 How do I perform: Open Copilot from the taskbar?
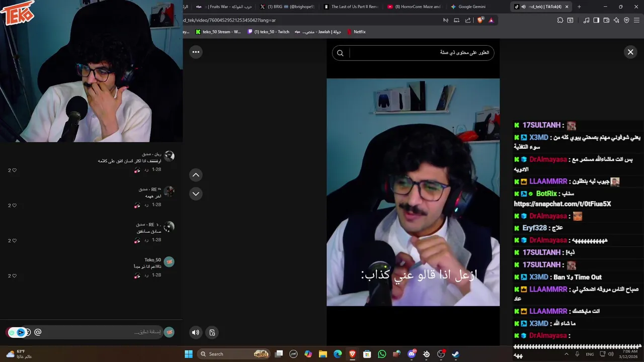308,354
